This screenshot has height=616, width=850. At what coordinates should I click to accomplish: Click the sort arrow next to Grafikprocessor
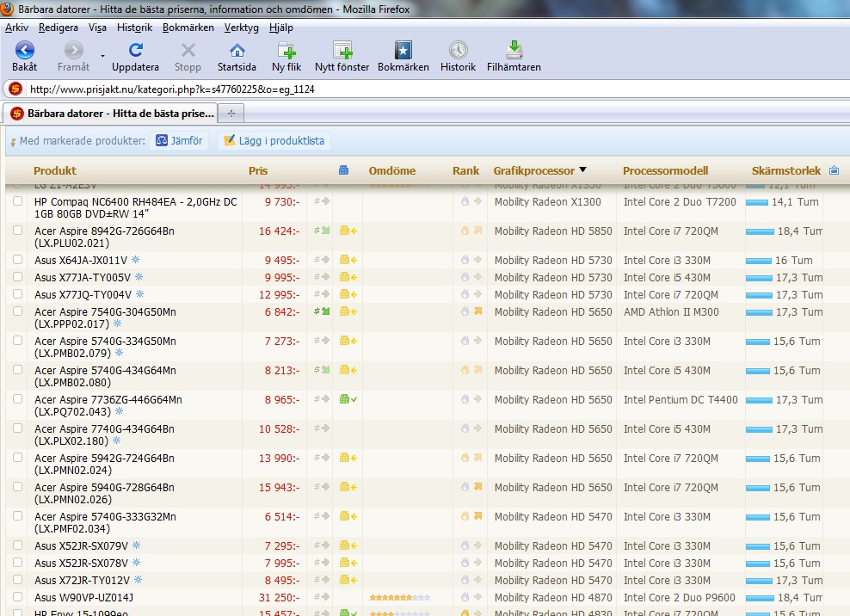(x=582, y=169)
